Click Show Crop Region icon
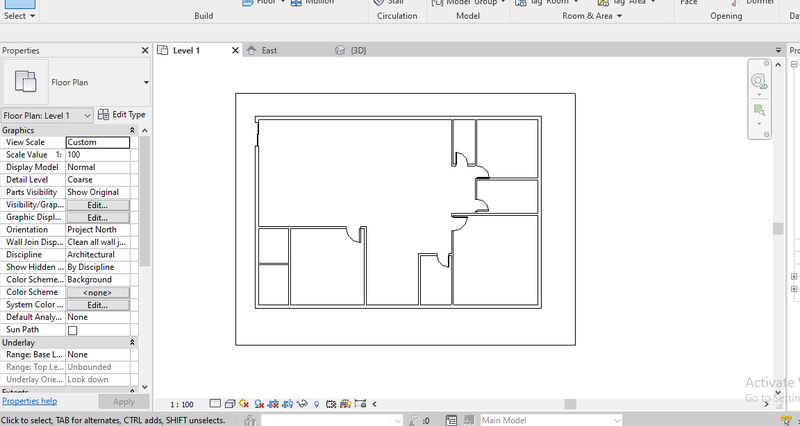 pyautogui.click(x=287, y=404)
